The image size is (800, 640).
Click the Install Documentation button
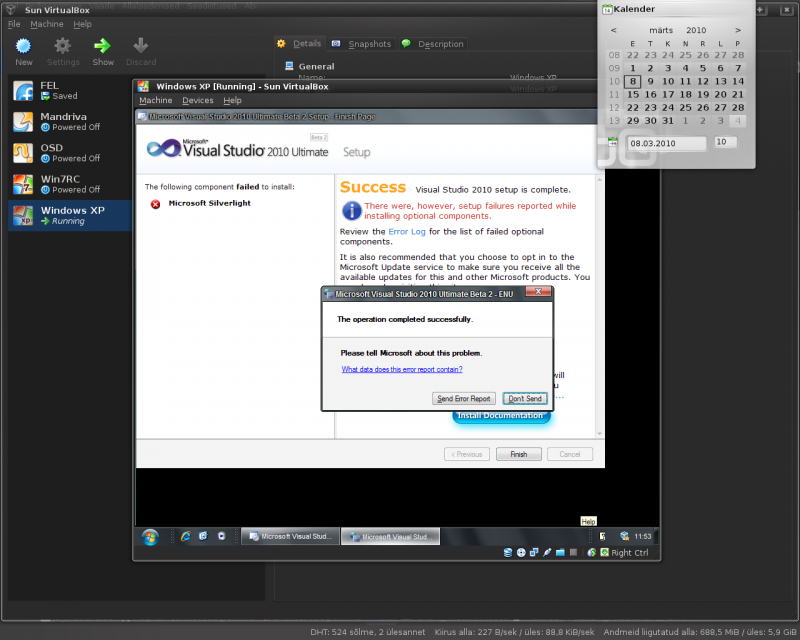[x=501, y=416]
